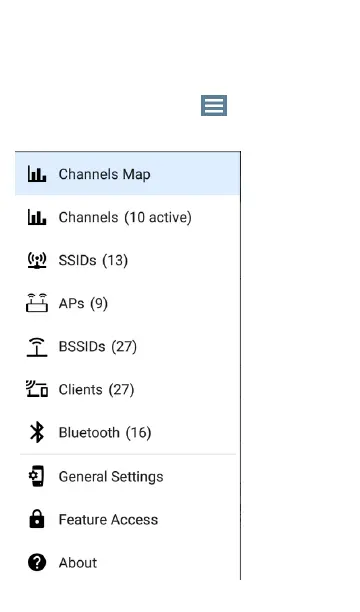Open Channels (10 active) list
This screenshot has height=612, width=360.
tap(128, 217)
